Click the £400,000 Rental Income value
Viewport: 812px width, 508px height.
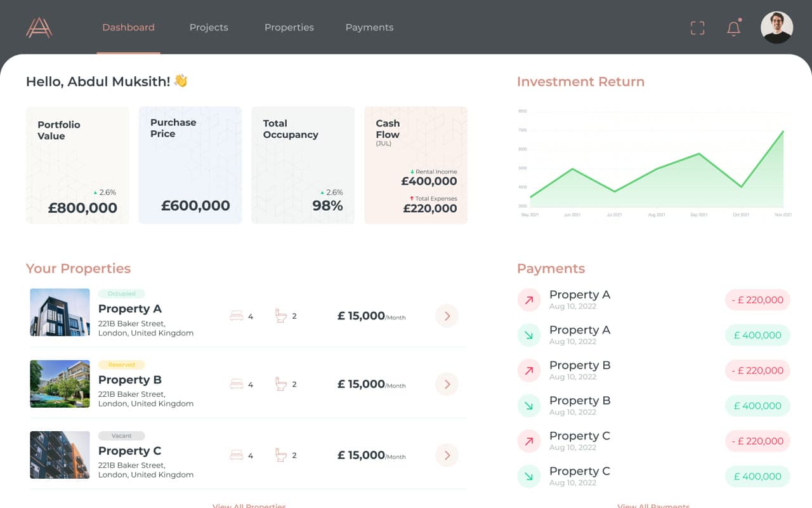[x=429, y=181]
